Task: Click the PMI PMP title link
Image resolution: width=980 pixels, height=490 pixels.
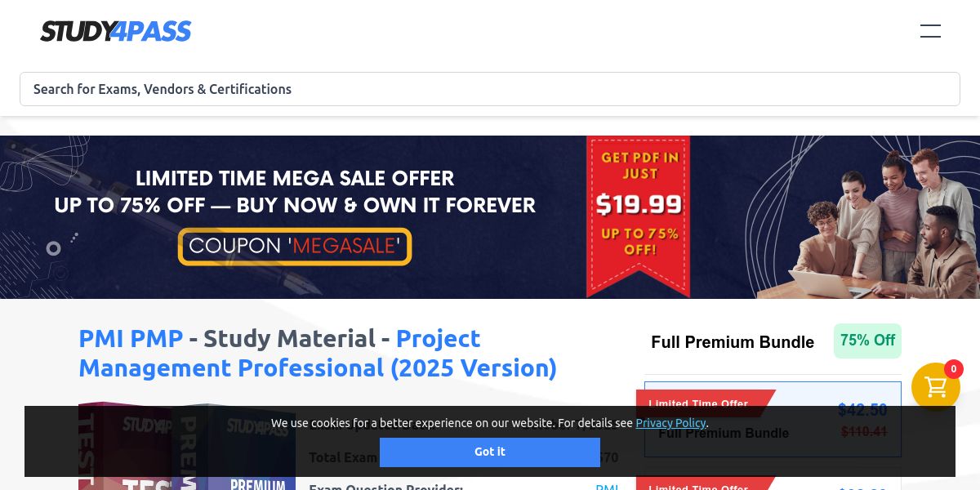Action: point(131,338)
